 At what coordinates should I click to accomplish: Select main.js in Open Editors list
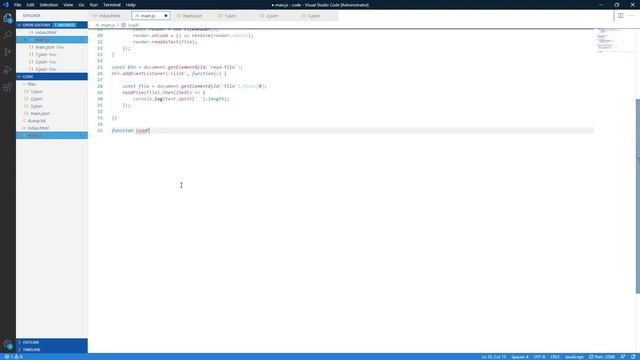coord(52,40)
